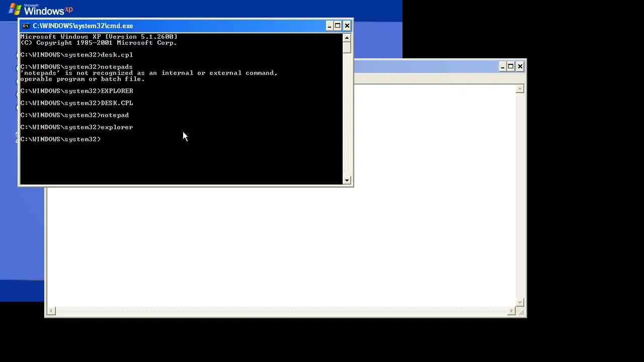Viewport: 644px width, 362px height.
Task: Minimize the Notepad window behind
Action: click(x=503, y=66)
